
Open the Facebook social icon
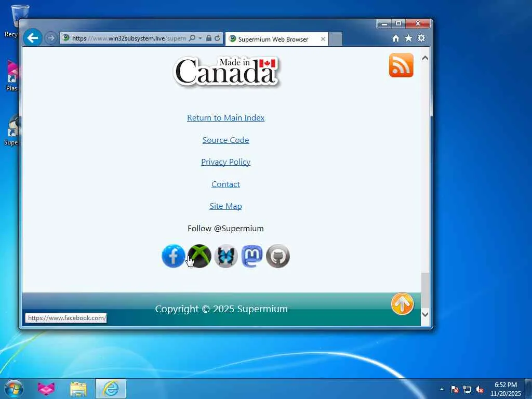[x=174, y=256]
